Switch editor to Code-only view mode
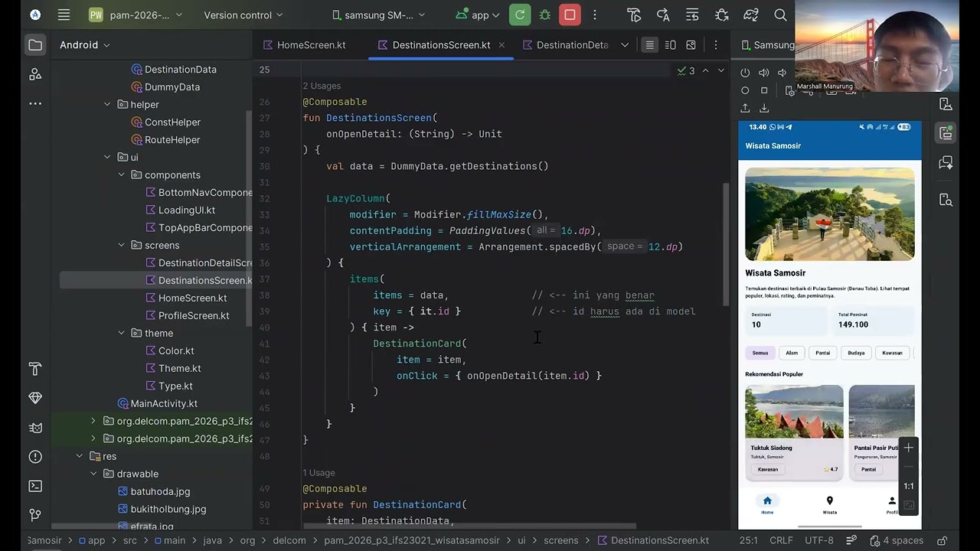 pyautogui.click(x=649, y=45)
